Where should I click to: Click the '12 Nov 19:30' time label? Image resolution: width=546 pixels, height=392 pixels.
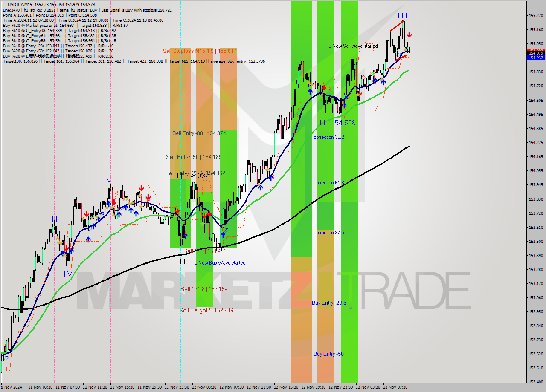click(x=314, y=387)
